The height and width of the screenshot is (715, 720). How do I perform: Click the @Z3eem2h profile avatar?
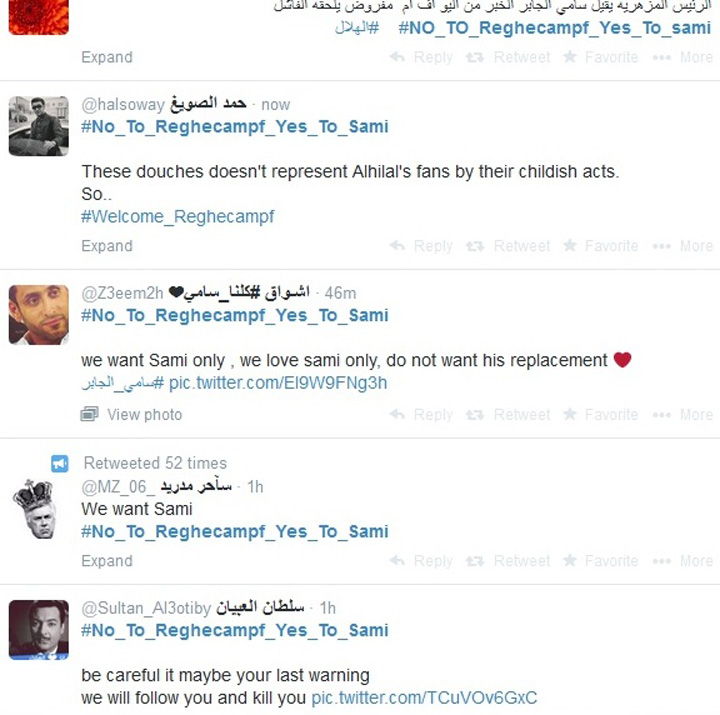point(39,315)
